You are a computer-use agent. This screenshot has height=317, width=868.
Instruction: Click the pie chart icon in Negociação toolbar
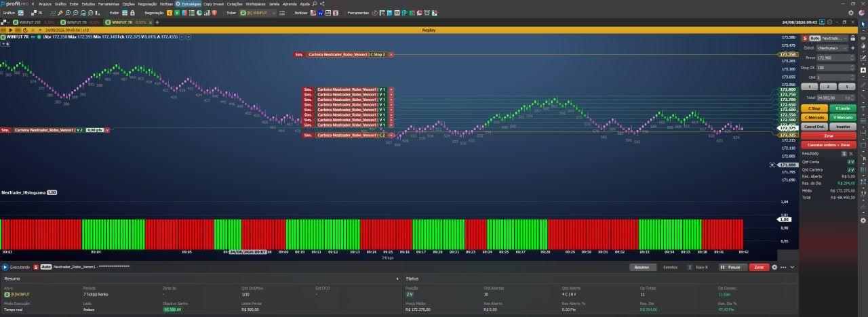click(x=199, y=13)
